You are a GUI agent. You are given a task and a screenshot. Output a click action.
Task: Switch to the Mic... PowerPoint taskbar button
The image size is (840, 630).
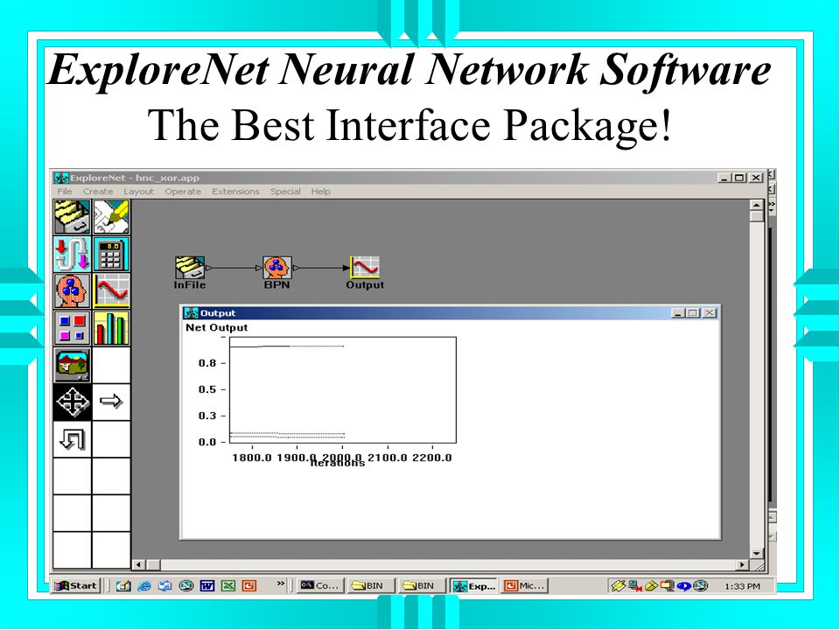(x=526, y=585)
